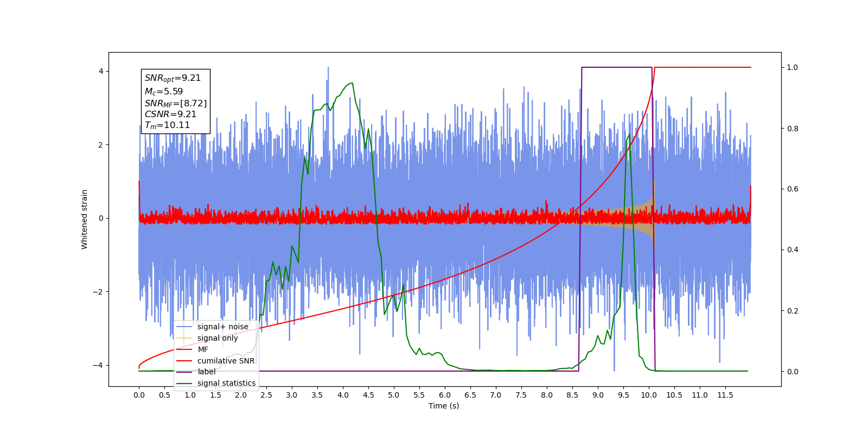The height and width of the screenshot is (434, 868).
Task: Click the right y-axis tick label 0.4
Action: [x=792, y=250]
